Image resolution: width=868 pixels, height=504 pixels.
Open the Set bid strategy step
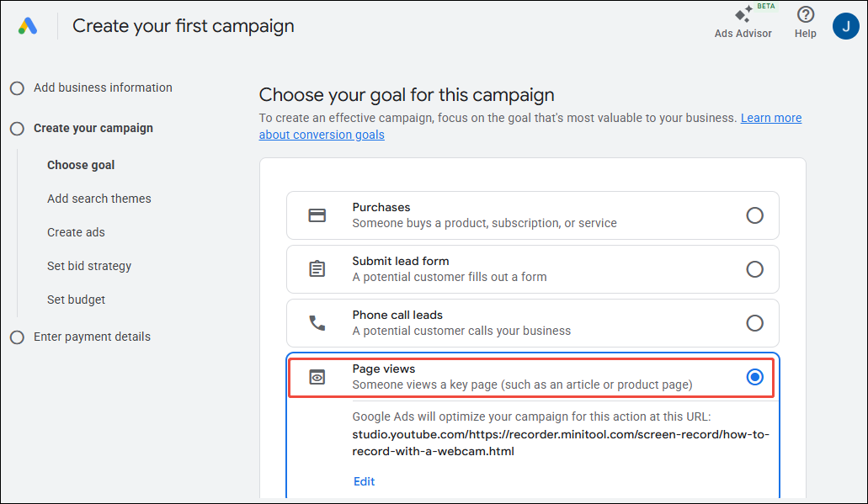(88, 265)
